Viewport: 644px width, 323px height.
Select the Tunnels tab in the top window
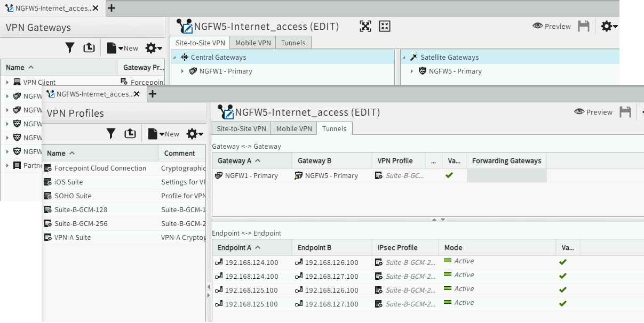coord(293,42)
